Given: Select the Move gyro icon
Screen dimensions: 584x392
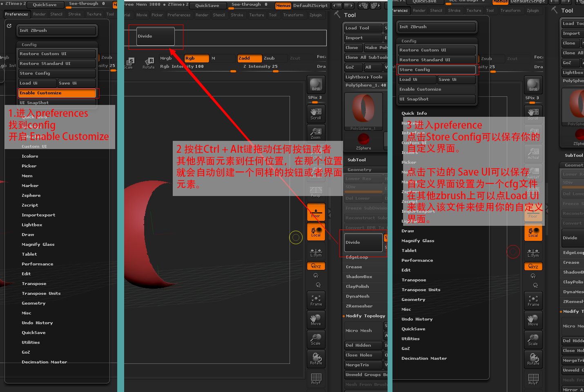Looking at the screenshot, I should click(316, 320).
